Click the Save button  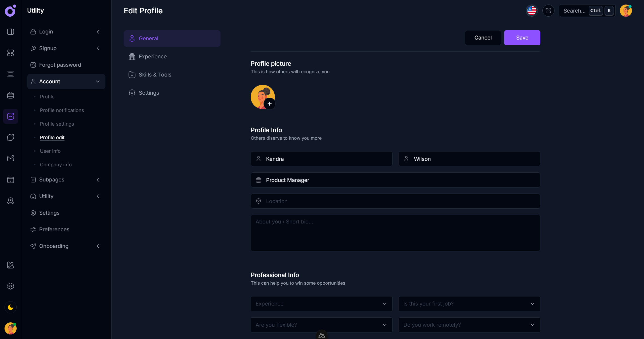click(x=522, y=38)
